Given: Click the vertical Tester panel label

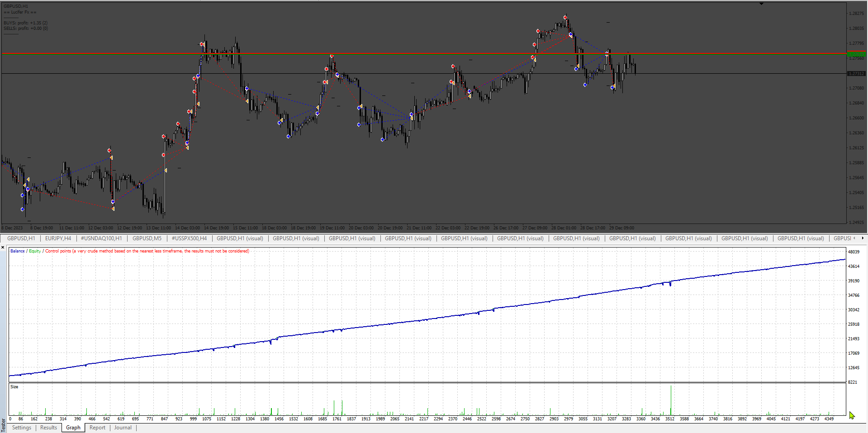Looking at the screenshot, I should (x=3, y=425).
